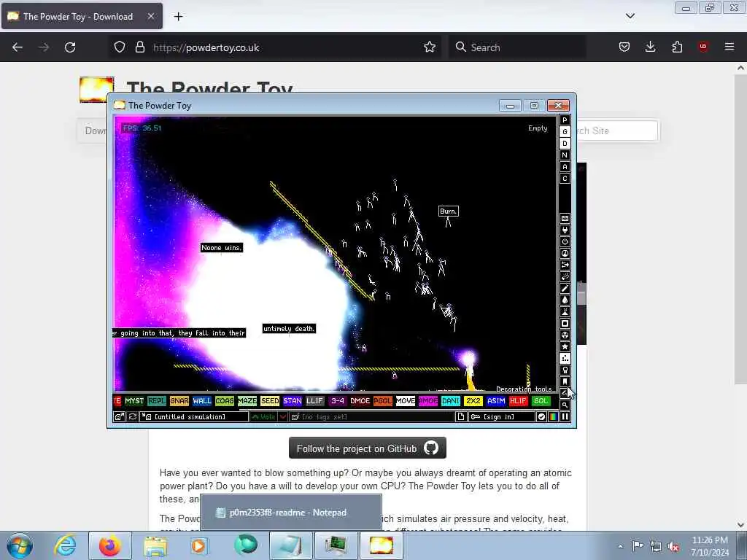Go back to the previous page
Viewport: 747px width, 560px height.
point(18,47)
